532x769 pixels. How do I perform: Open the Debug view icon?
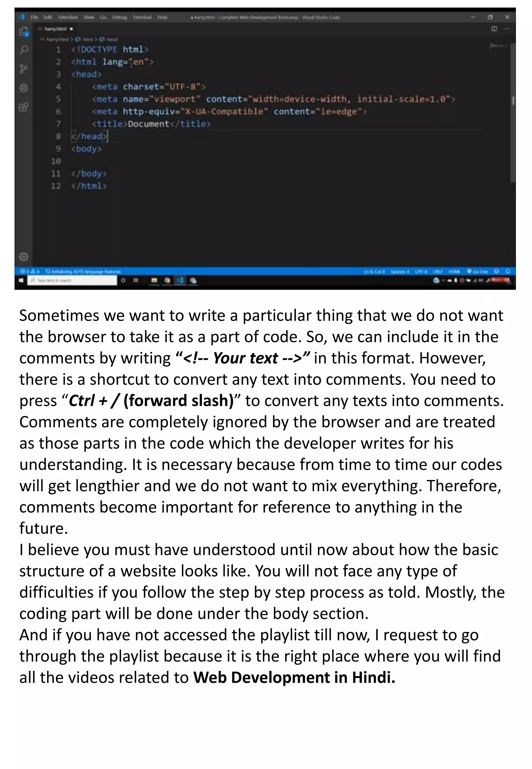click(x=23, y=88)
